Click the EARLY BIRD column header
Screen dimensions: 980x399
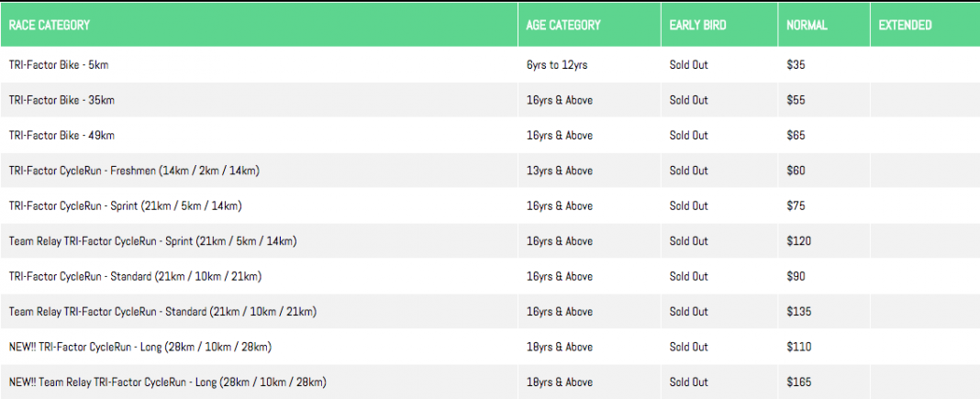697,25
